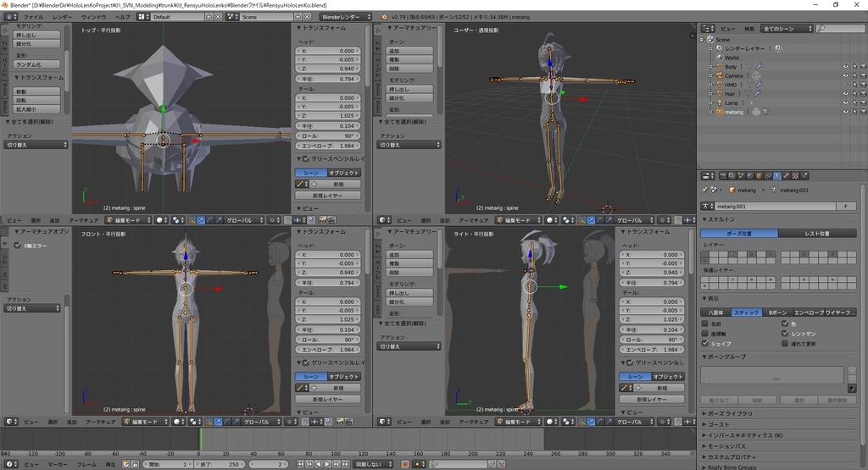
Task: Click metarig armature icon in outliner
Action: [720, 112]
